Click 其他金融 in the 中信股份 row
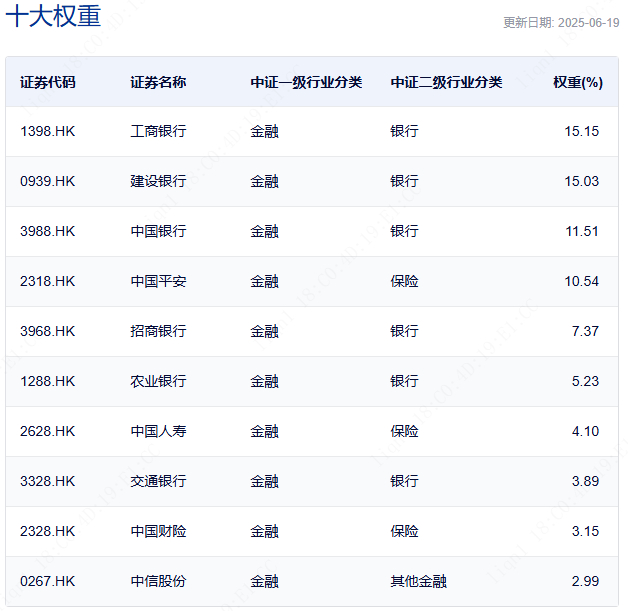Viewport: 628px width, 611px height. (419, 581)
